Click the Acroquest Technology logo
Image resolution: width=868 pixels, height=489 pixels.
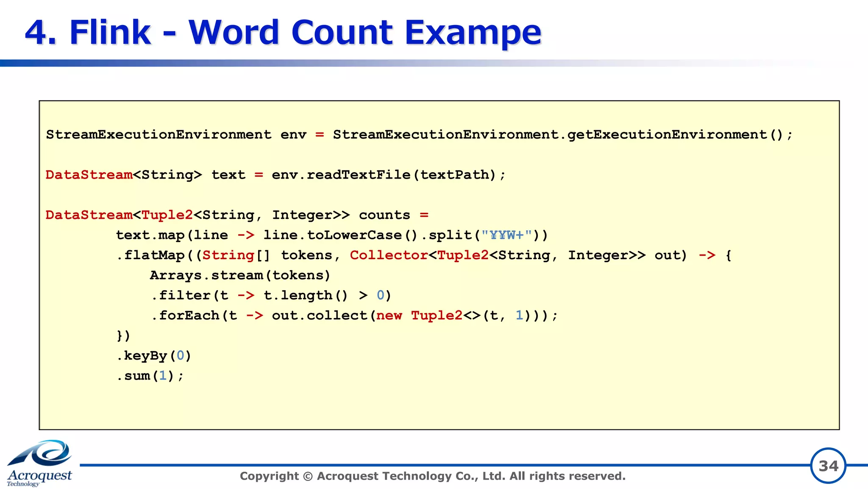pyautogui.click(x=39, y=463)
